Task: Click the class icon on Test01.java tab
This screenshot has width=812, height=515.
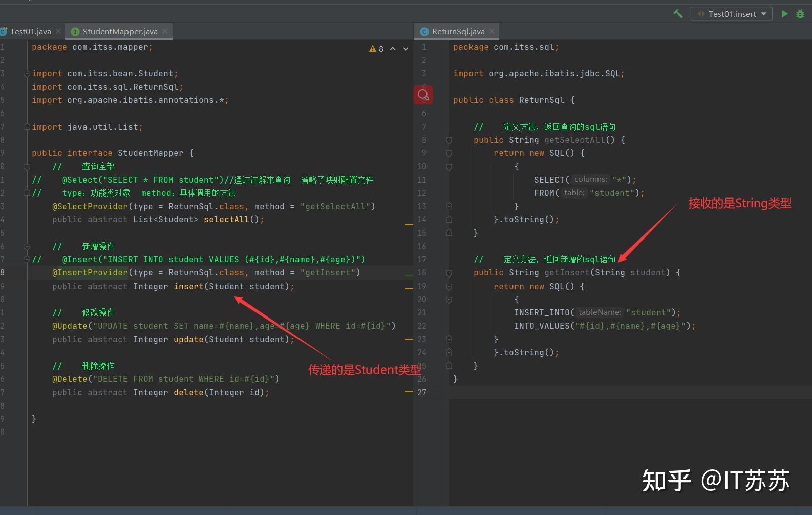Action: pos(4,31)
